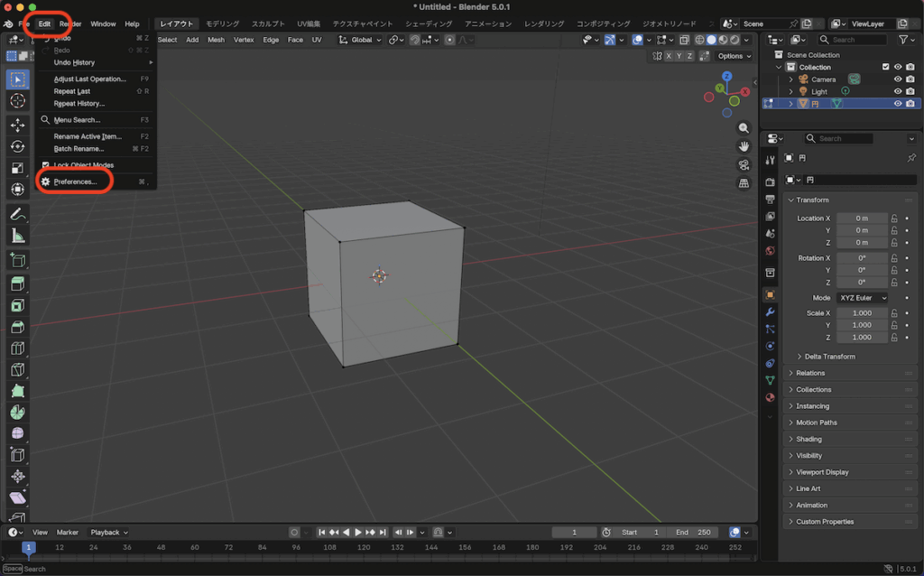
Task: Open the Modifiers wrench properties tab
Action: tap(770, 311)
